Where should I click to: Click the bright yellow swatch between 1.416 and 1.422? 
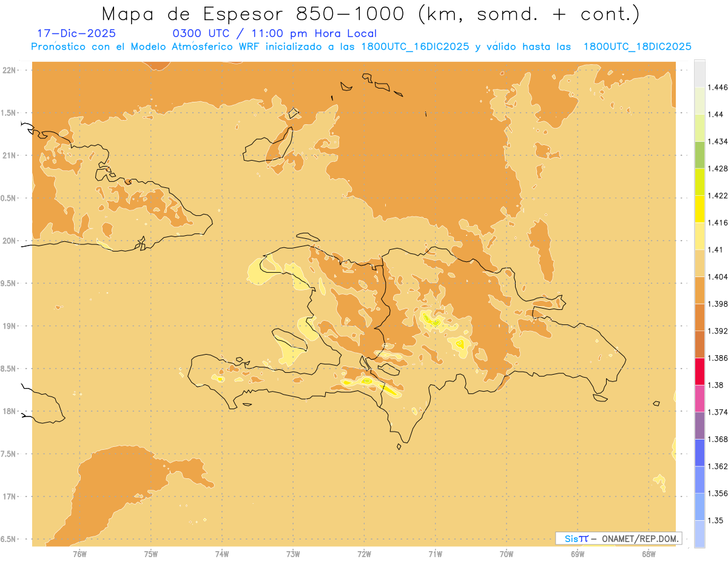(x=699, y=209)
